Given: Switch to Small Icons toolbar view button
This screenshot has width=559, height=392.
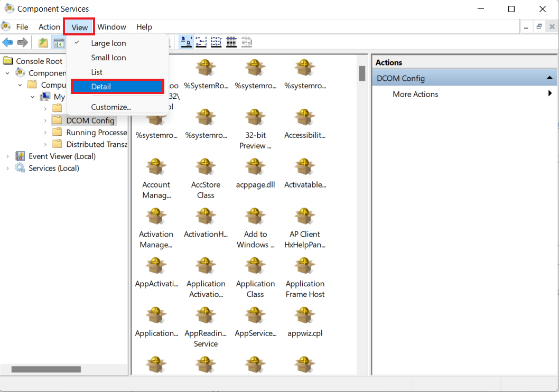Looking at the screenshot, I should [201, 42].
